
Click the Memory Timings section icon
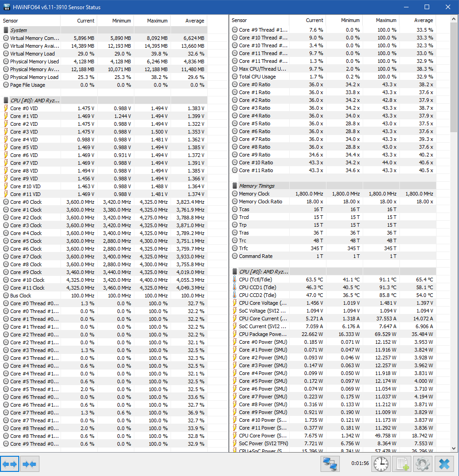235,185
